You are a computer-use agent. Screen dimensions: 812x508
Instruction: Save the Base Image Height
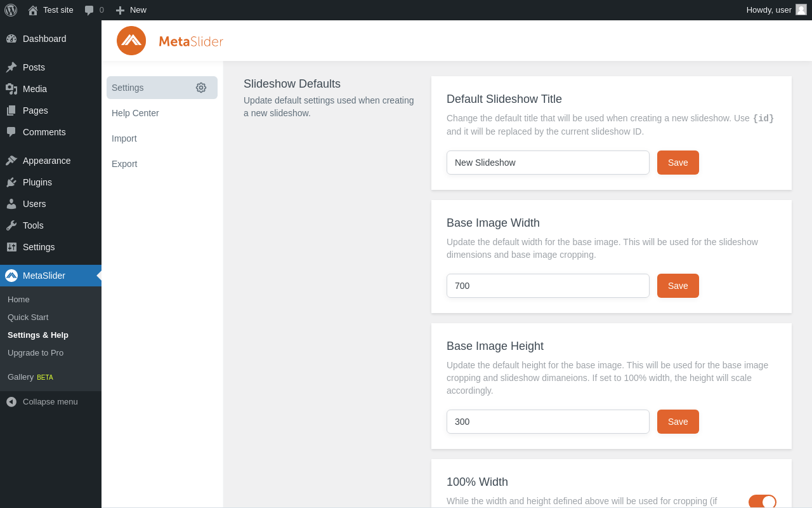678,422
